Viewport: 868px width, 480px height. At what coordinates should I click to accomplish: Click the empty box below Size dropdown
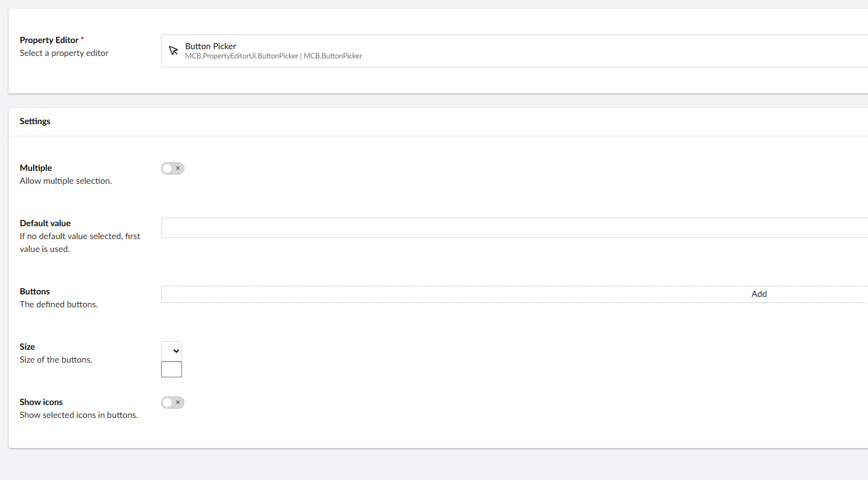(x=172, y=369)
